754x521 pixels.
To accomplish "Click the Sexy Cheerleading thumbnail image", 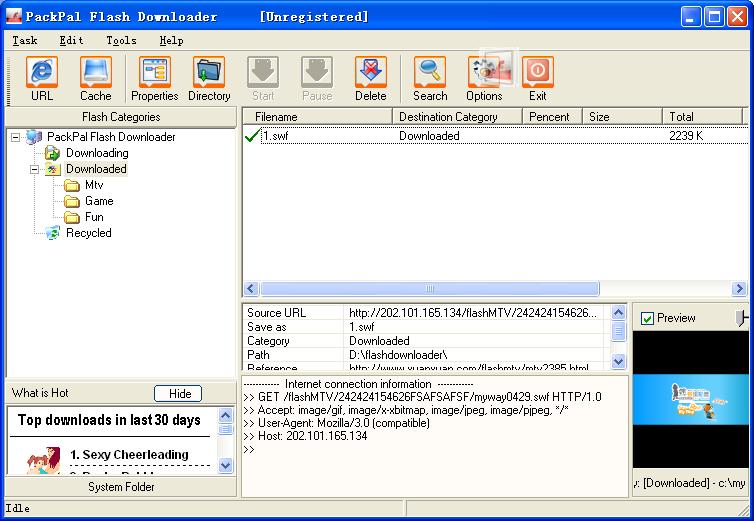I will point(44,460).
